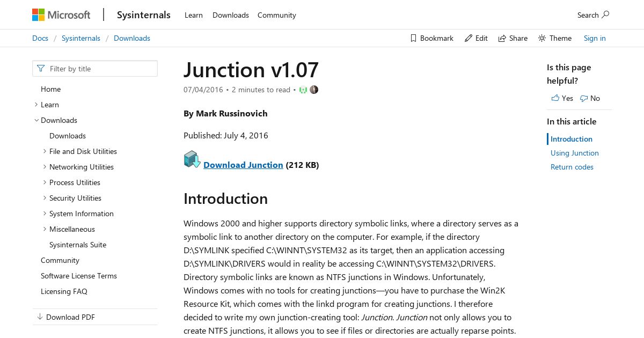Click Published: July 4, 2016 text

point(226,135)
